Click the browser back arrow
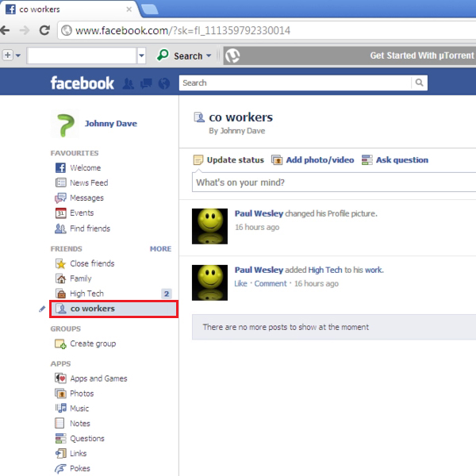The height and width of the screenshot is (476, 476). point(5,30)
